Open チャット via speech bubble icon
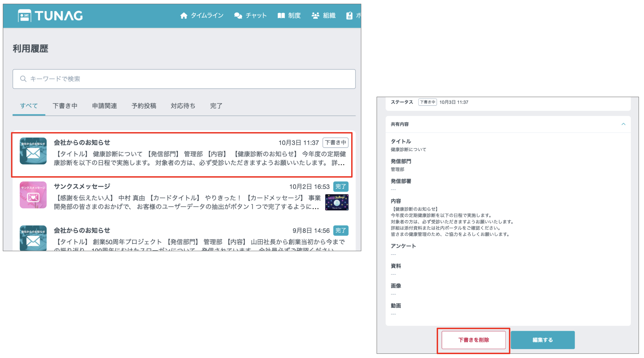 pos(238,16)
